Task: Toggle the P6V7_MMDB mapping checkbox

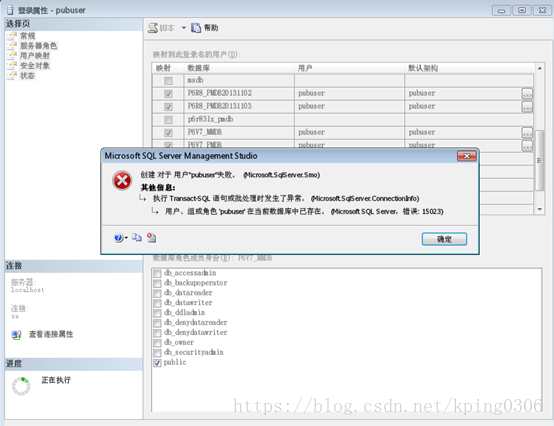Action: (x=169, y=133)
